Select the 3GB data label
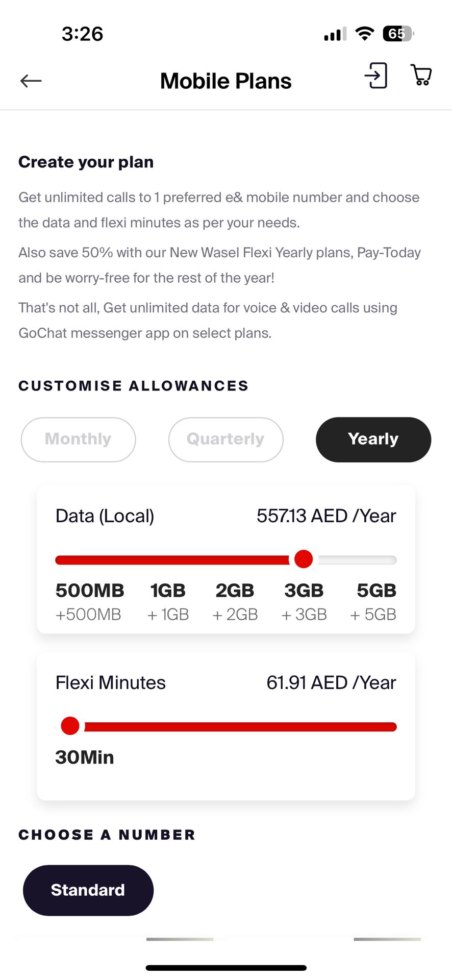The height and width of the screenshot is (980, 452). coord(304,591)
